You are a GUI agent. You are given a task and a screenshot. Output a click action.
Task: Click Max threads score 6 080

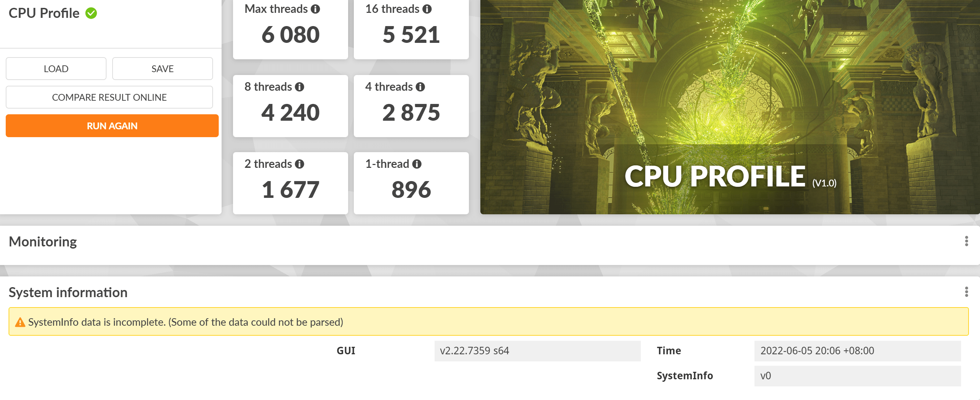(290, 35)
